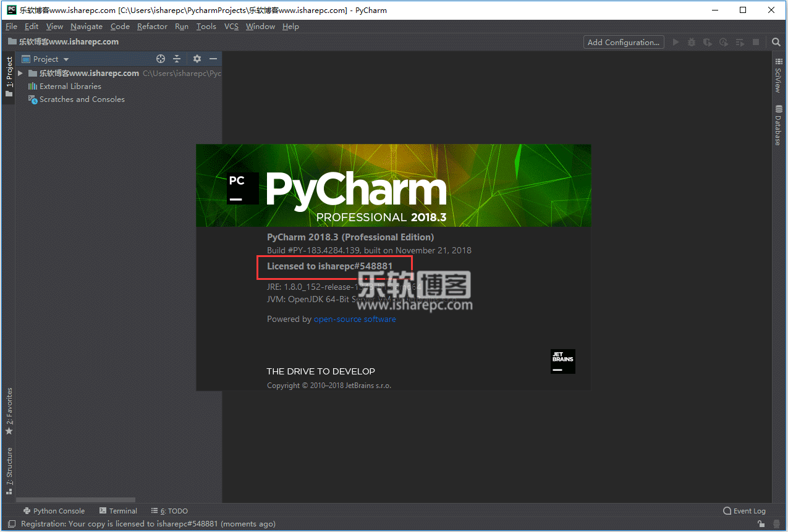788x532 pixels.
Task: Open the Refactor menu
Action: coord(152,27)
